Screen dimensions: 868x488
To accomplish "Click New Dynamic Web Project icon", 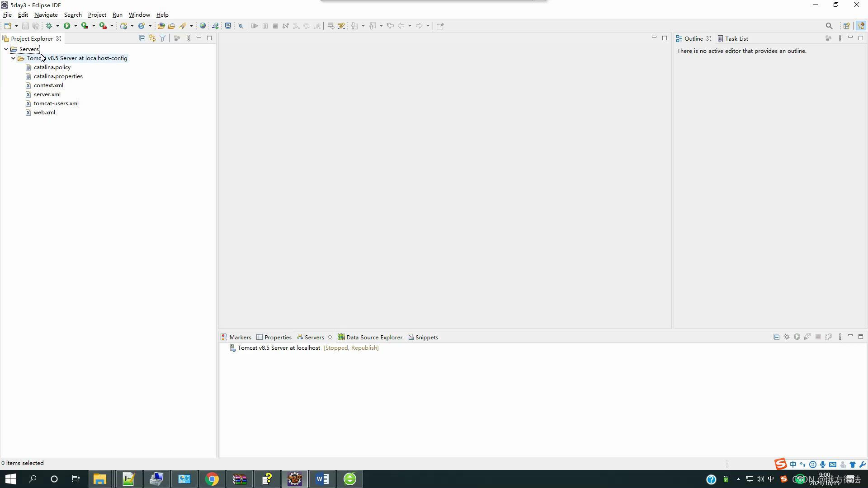I will tap(123, 26).
